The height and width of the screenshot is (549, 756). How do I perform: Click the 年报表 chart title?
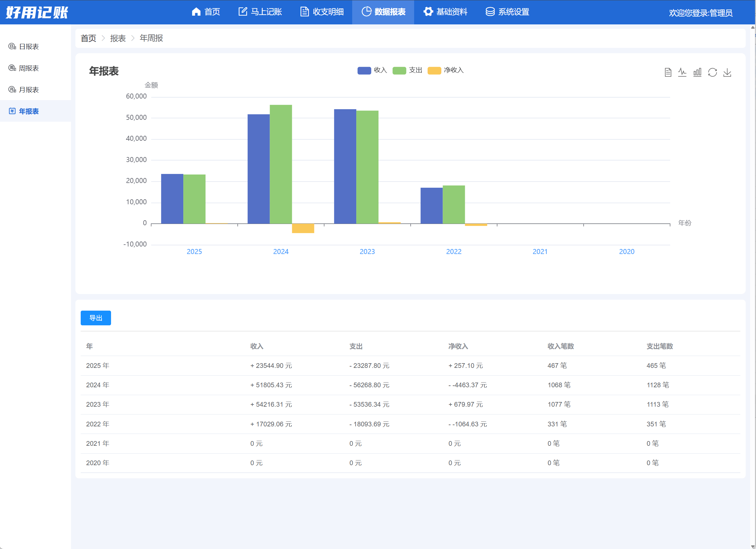[104, 71]
